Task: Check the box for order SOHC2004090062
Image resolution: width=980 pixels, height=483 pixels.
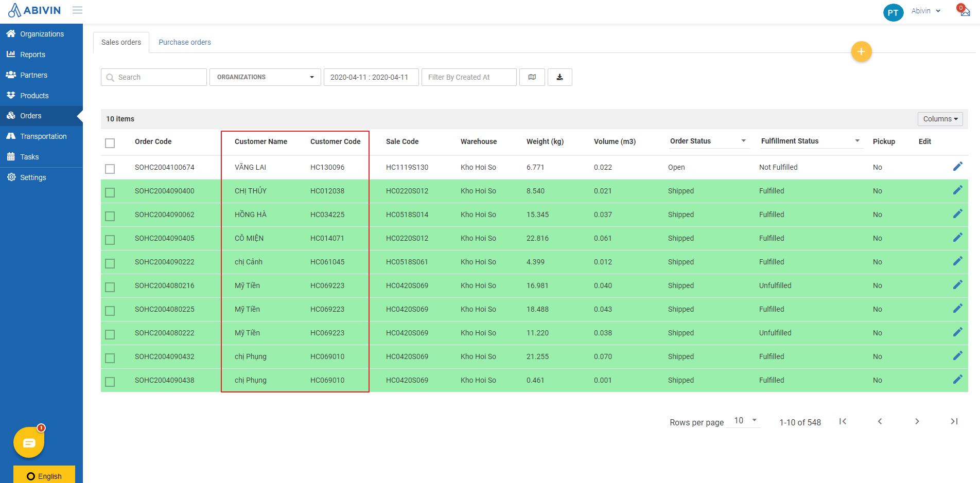Action: (110, 216)
